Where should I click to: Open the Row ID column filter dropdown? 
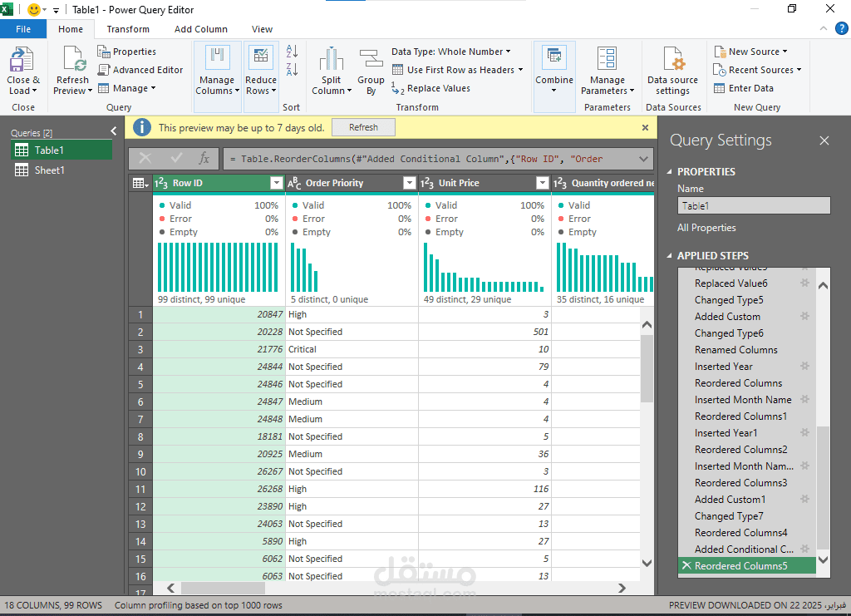tap(277, 184)
